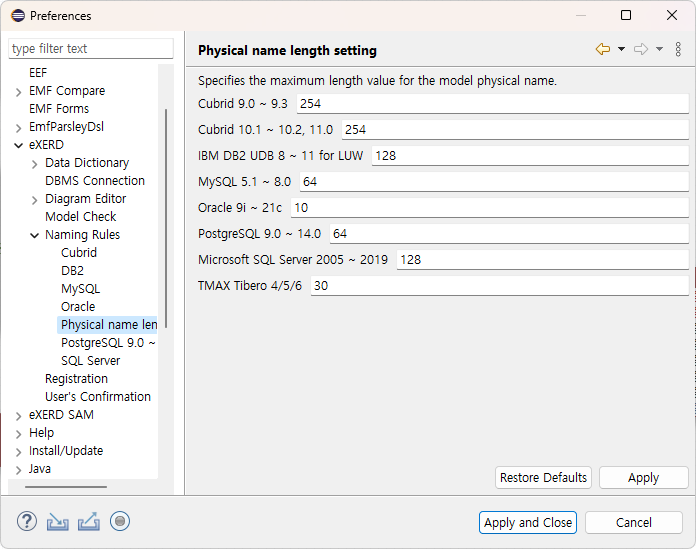This screenshot has height=549, width=696.
Task: Click the type filter text box
Action: click(91, 48)
